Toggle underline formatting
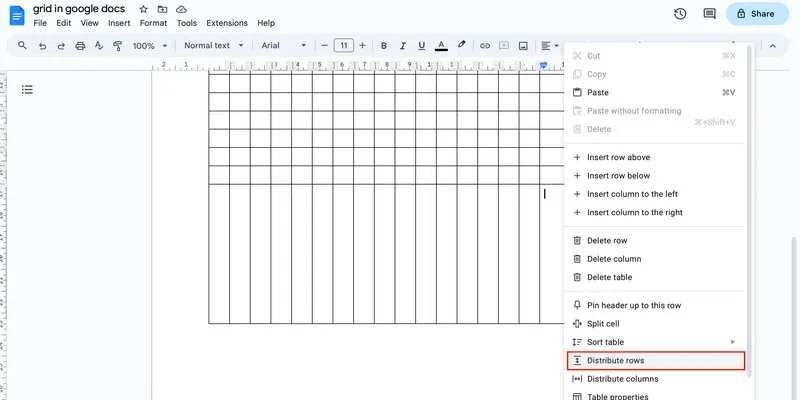800x400 pixels. click(421, 46)
